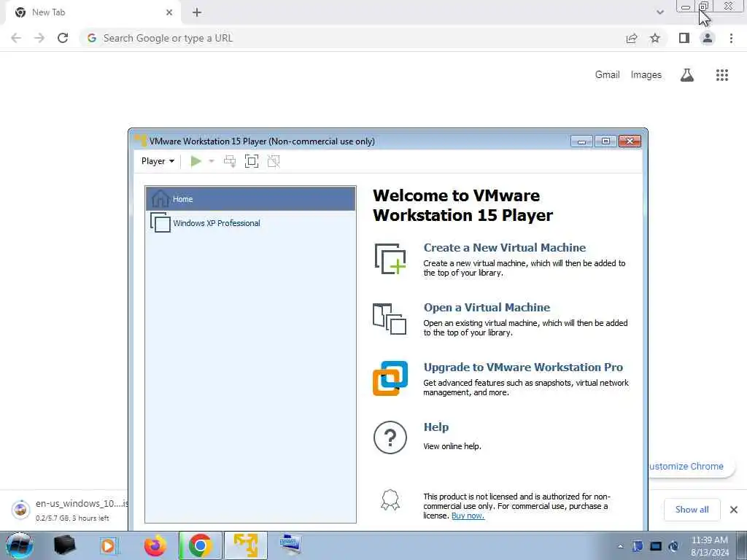This screenshot has height=560, width=747.
Task: Close the Chrome downloads bar
Action: click(734, 510)
